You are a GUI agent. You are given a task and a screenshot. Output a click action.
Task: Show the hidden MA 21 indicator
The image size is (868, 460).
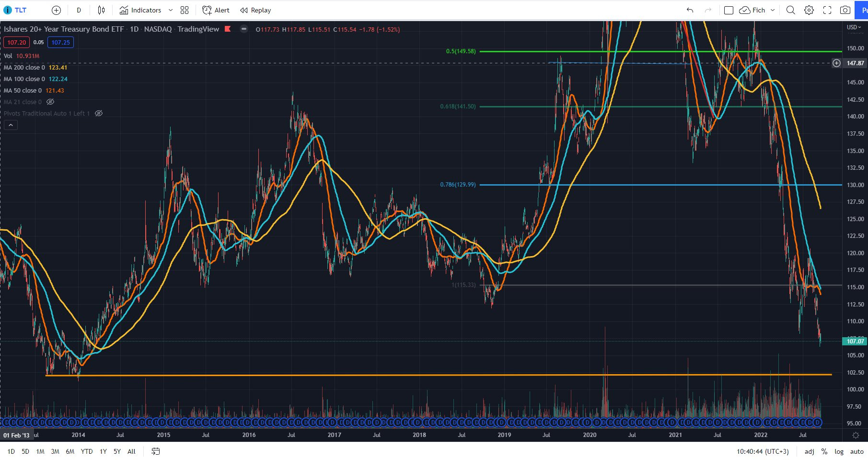click(x=50, y=102)
